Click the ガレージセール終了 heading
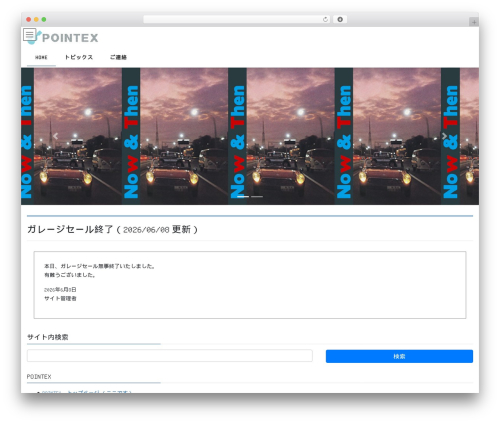The width and height of the screenshot is (500, 423). pyautogui.click(x=112, y=229)
